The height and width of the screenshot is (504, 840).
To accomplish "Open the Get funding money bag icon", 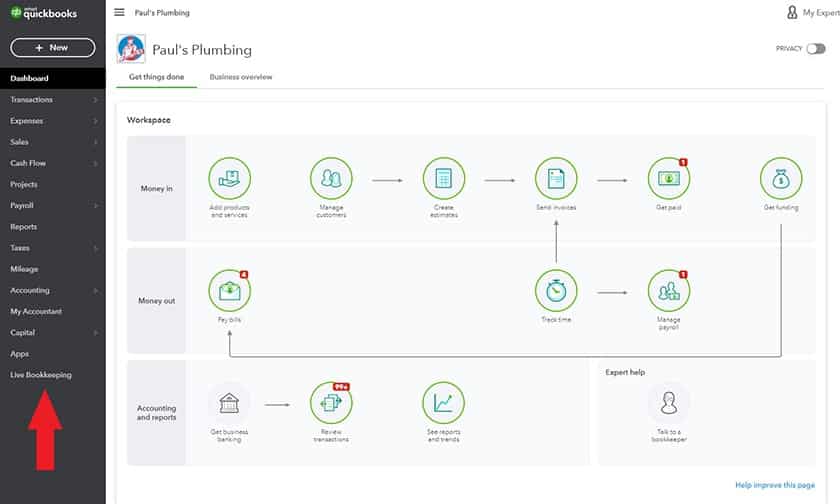I will click(781, 178).
